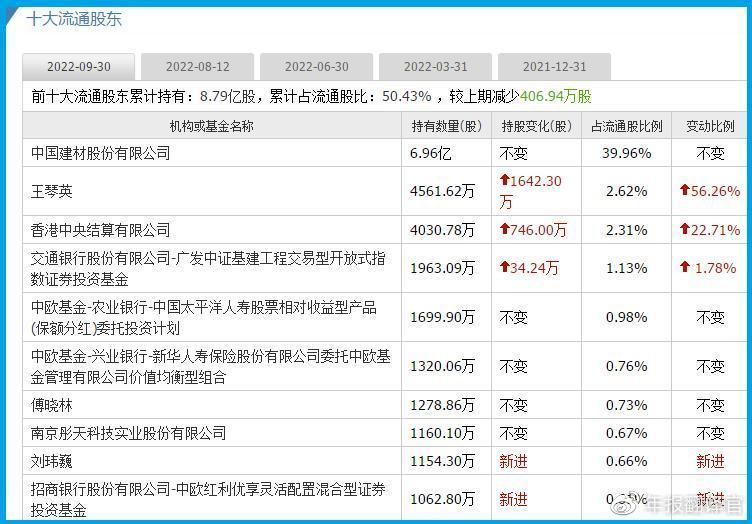
Task: Click holding amount 1154.30万
Action: point(442,461)
